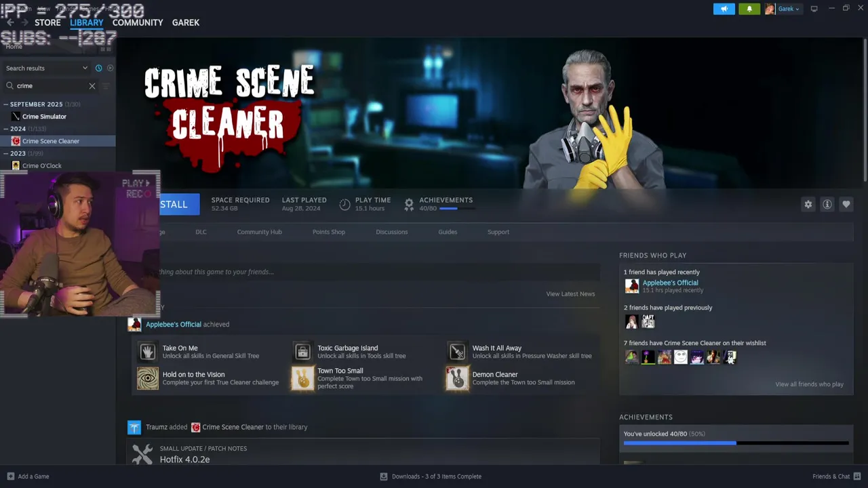Open the Community tab

138,22
